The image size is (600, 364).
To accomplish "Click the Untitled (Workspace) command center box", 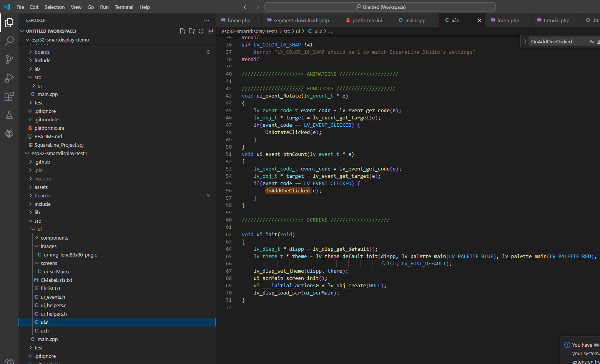I will (x=380, y=7).
